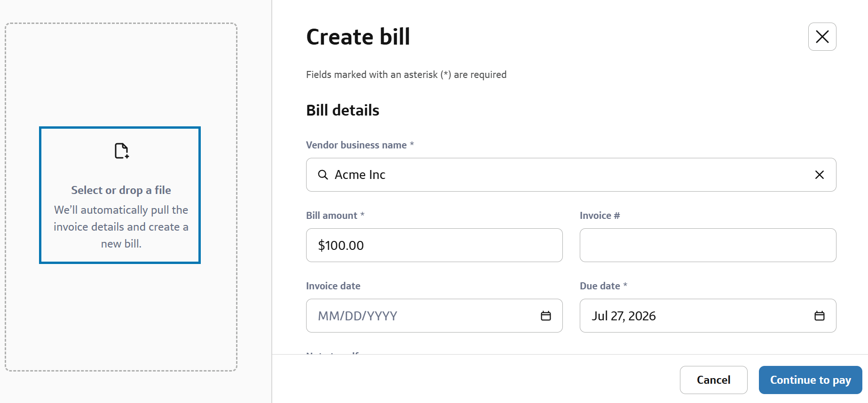Click the Invoice date label

(333, 286)
